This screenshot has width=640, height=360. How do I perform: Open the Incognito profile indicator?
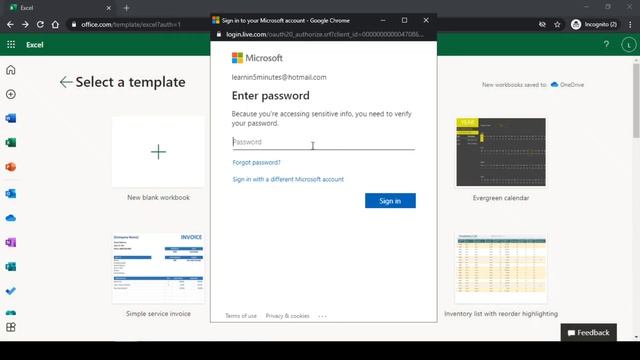pos(594,24)
